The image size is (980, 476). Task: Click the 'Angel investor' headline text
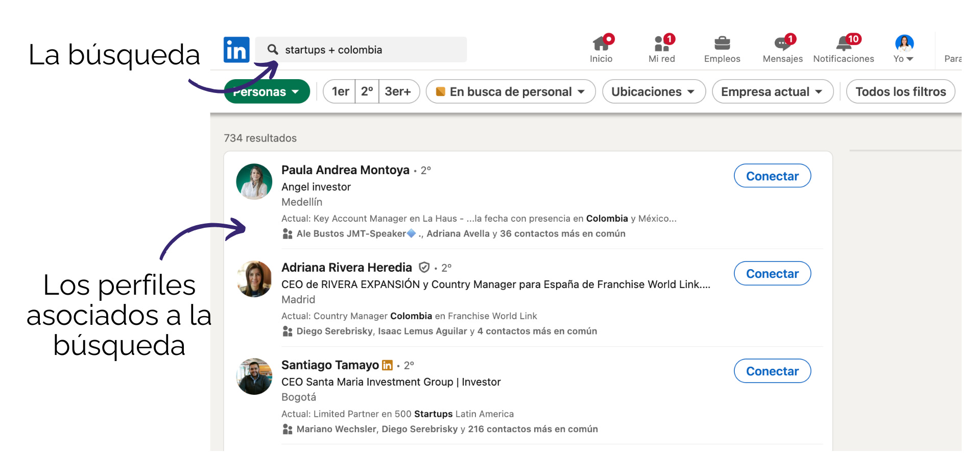coord(316,187)
